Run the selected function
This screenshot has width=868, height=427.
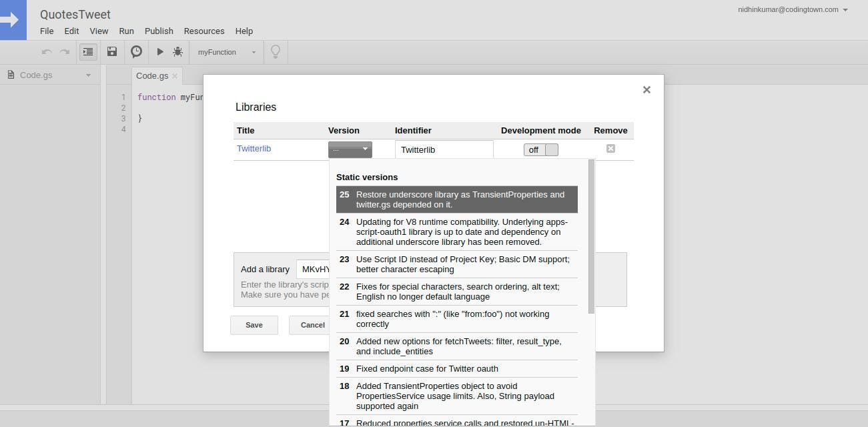point(160,52)
